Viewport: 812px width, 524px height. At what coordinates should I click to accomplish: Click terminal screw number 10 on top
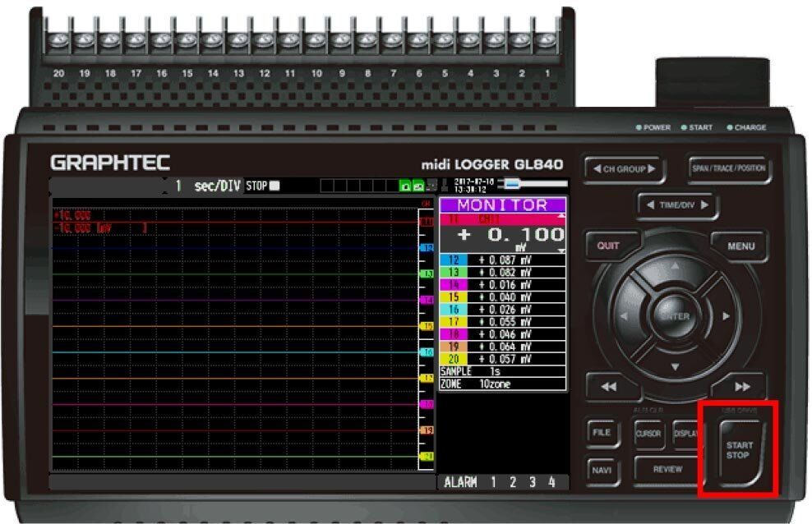pos(316,40)
